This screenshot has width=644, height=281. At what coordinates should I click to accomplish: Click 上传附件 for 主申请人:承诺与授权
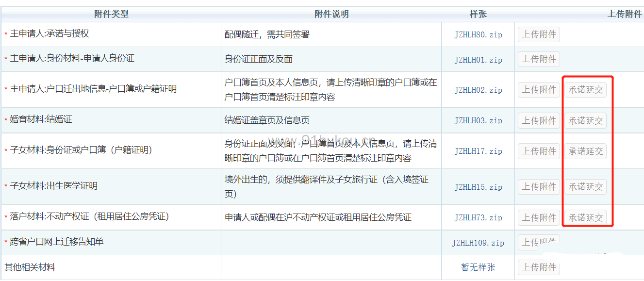pos(539,34)
